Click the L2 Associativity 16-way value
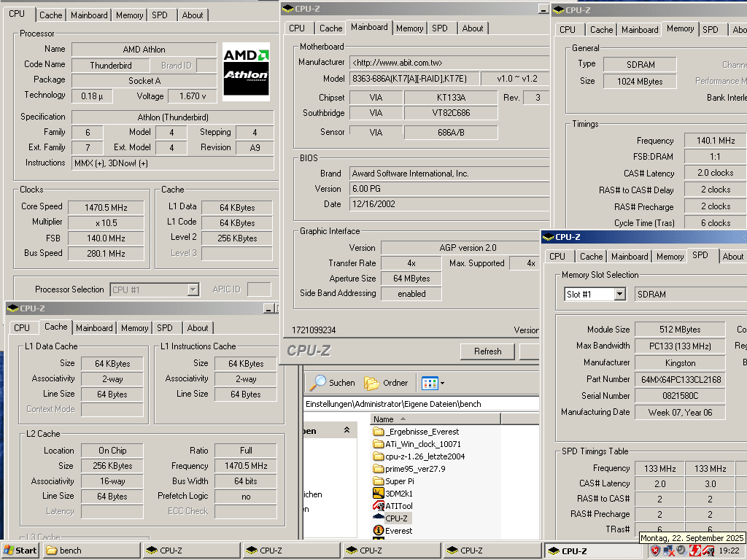This screenshot has height=560, width=747. coord(112,481)
